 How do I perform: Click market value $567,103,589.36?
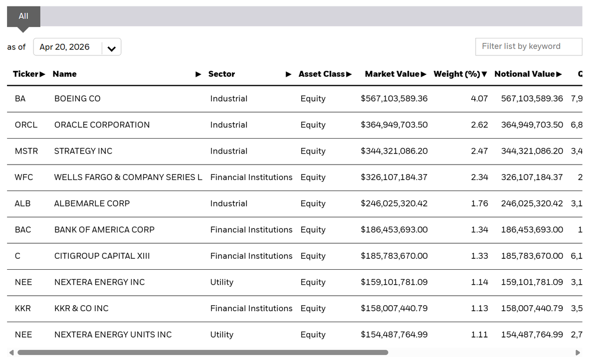(x=394, y=99)
